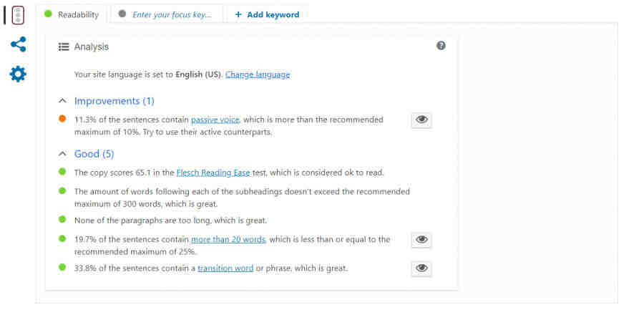Open the Flesch Reading Ease link
This screenshot has height=310, width=644.
click(x=210, y=173)
